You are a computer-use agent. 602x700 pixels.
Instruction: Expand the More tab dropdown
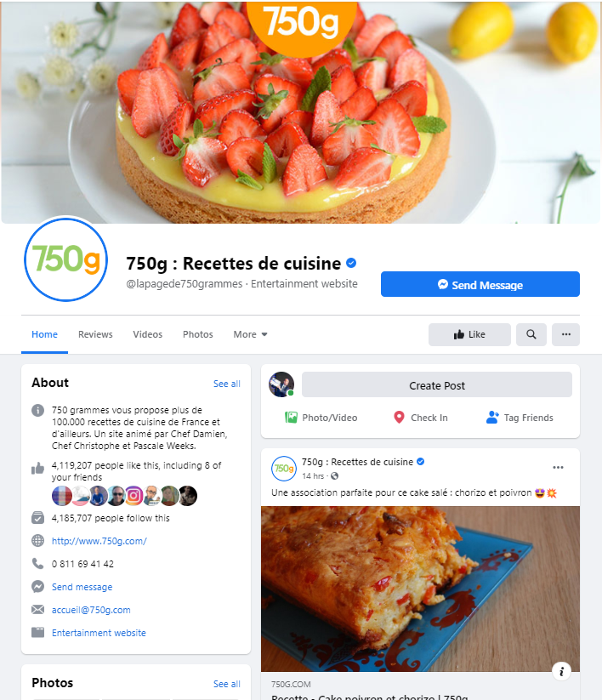[250, 334]
